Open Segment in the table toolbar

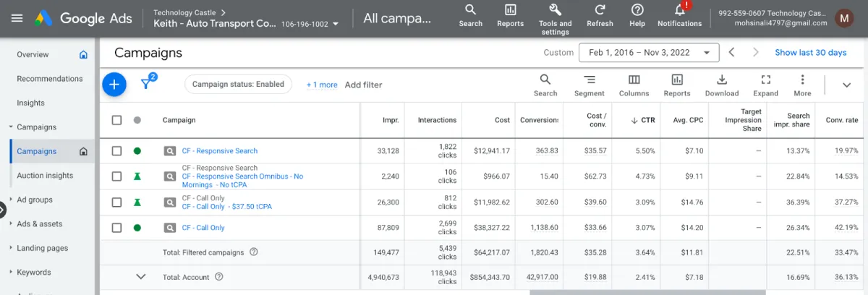tap(589, 85)
